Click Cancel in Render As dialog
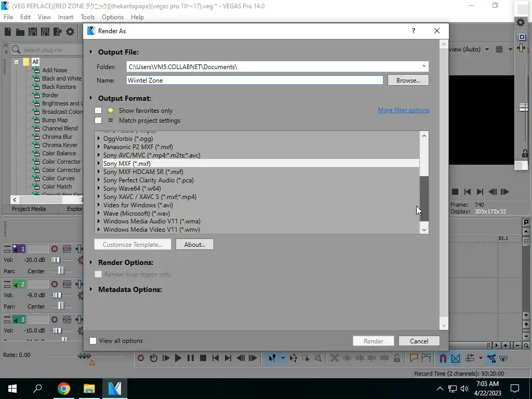 coord(419,341)
